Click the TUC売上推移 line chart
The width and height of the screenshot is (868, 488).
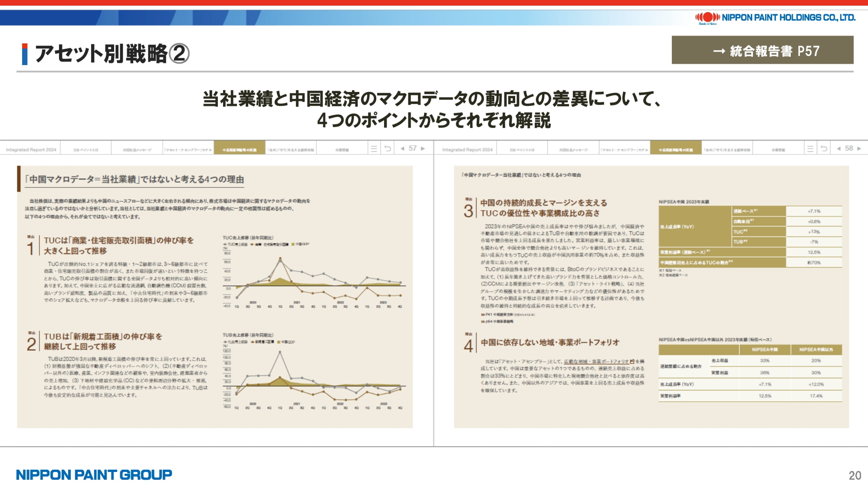[x=313, y=278]
